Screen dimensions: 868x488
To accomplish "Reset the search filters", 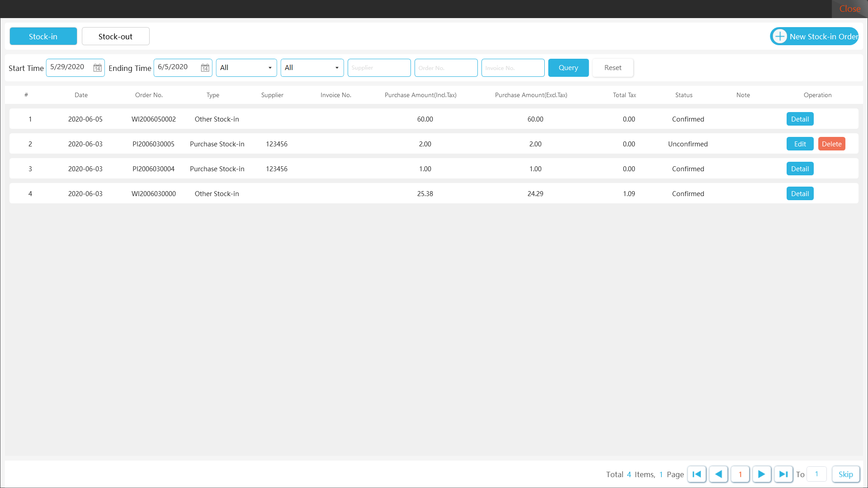I will coord(613,68).
